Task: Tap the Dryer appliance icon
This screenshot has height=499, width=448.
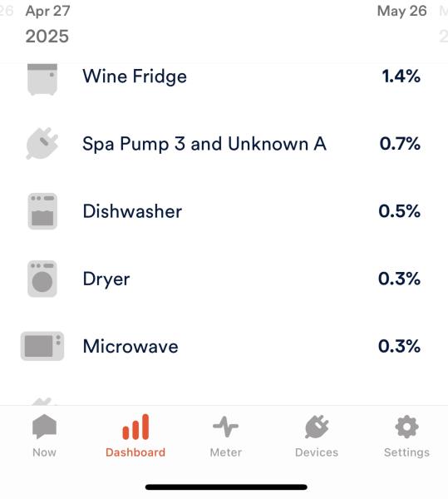Action: pos(42,279)
